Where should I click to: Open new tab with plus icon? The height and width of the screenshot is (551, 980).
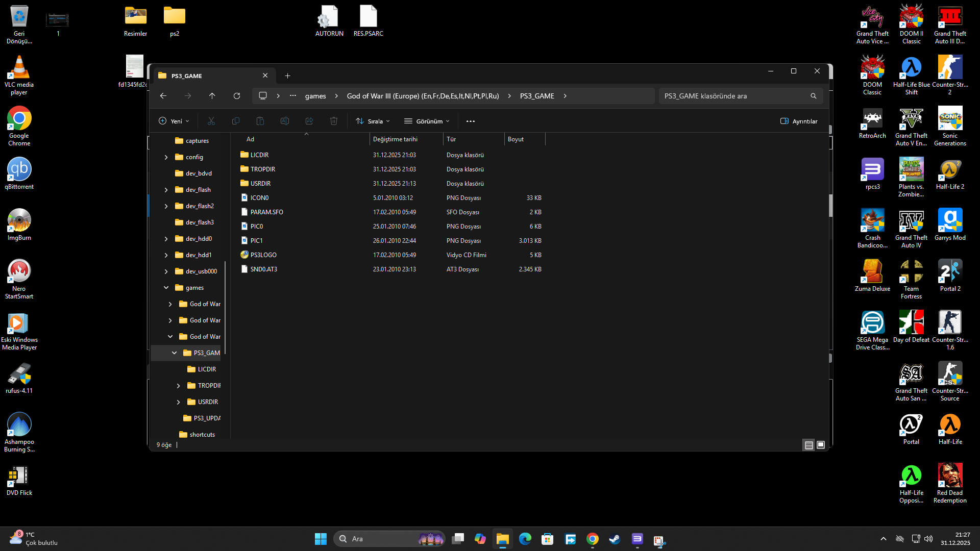pos(287,76)
